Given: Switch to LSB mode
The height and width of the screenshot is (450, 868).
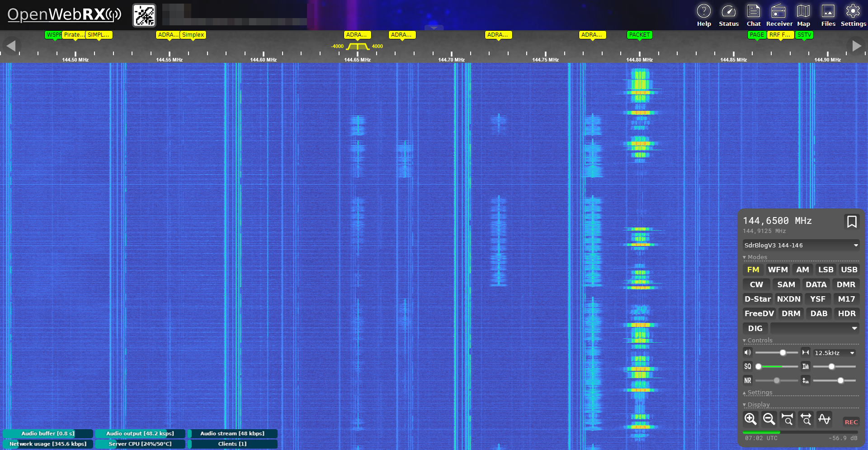Looking at the screenshot, I should click(826, 270).
